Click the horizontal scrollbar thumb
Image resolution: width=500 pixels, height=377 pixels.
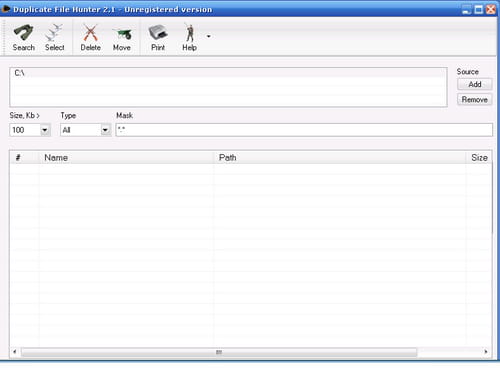(219, 352)
